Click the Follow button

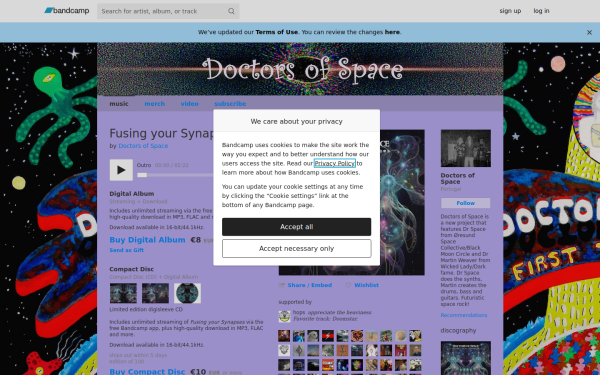tap(466, 203)
